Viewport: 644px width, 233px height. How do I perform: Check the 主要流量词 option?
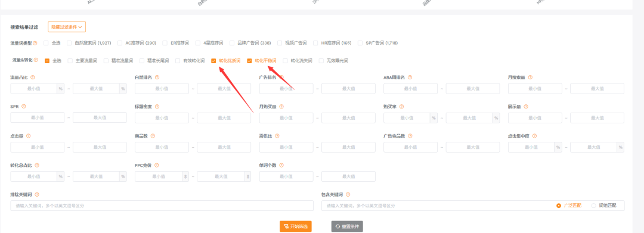click(x=70, y=61)
